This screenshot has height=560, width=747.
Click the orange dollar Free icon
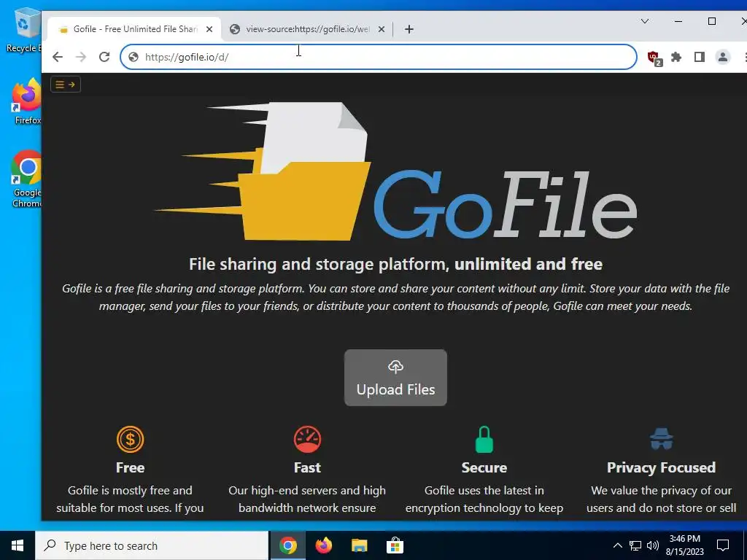(x=130, y=439)
